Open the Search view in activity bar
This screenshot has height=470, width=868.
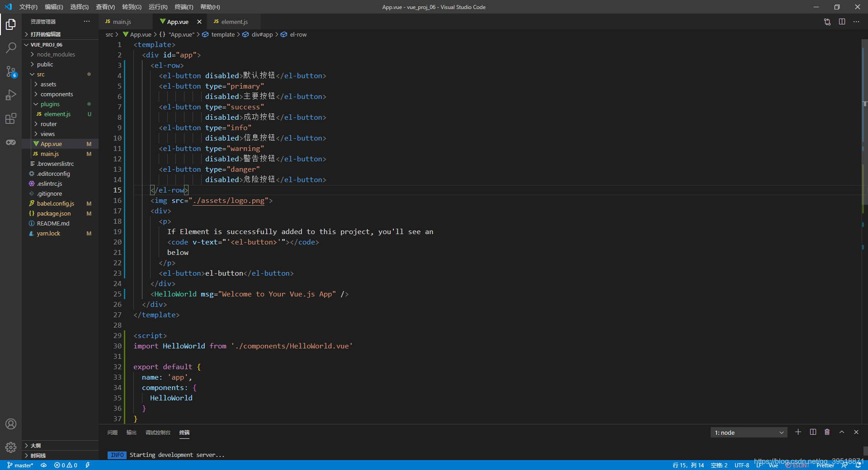tap(11, 47)
